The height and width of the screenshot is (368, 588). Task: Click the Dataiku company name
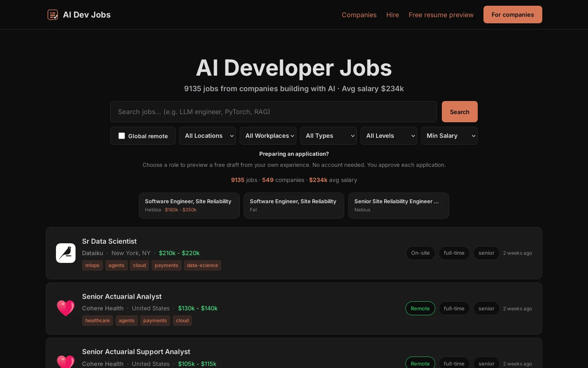pos(93,253)
